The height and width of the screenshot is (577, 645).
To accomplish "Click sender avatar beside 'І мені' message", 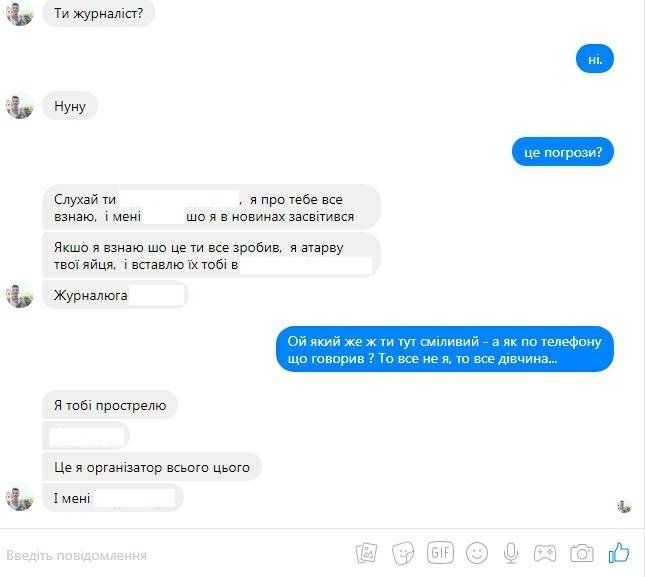I will tap(20, 498).
